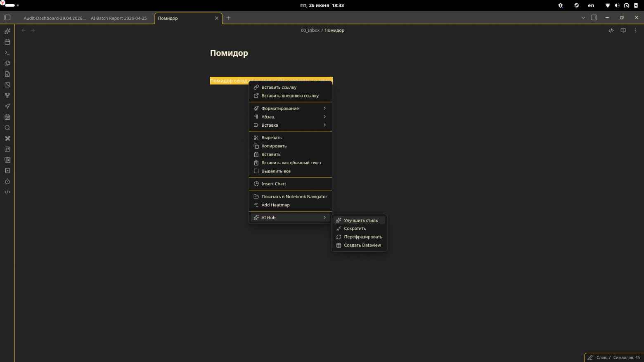Image resolution: width=644 pixels, height=362 pixels.
Task: Select Вырезать from the context menu
Action: click(x=290, y=138)
